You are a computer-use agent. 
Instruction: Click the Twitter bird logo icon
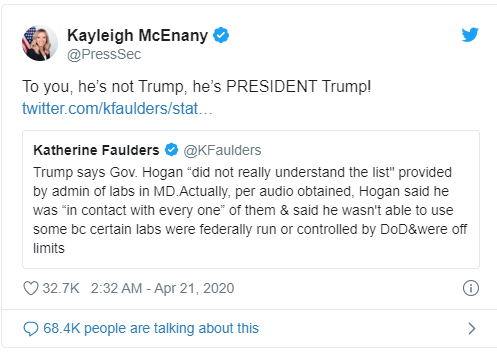coord(470,35)
